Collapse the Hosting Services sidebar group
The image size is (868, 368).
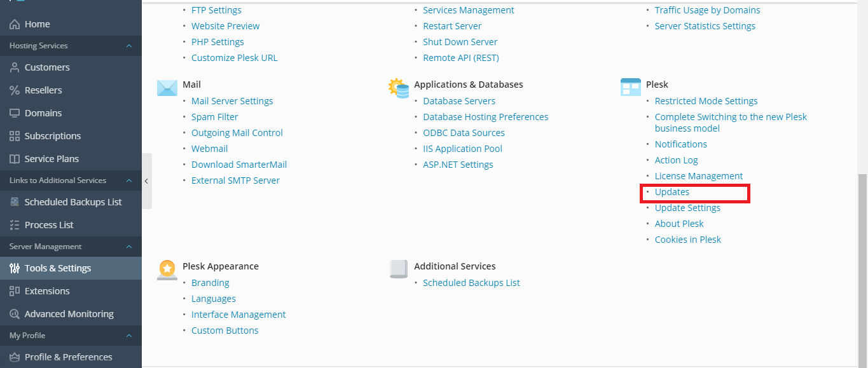[x=129, y=46]
